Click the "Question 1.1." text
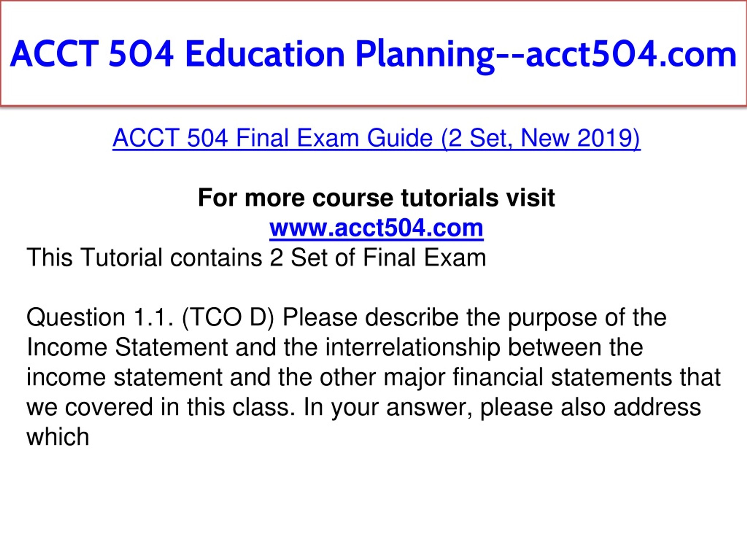Viewport: 747px width, 560px height. click(x=100, y=317)
